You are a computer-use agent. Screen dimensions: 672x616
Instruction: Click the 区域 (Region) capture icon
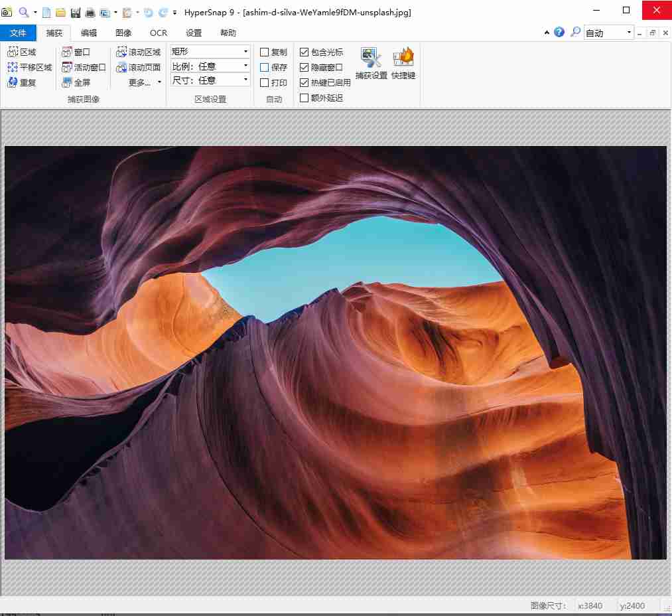click(13, 52)
